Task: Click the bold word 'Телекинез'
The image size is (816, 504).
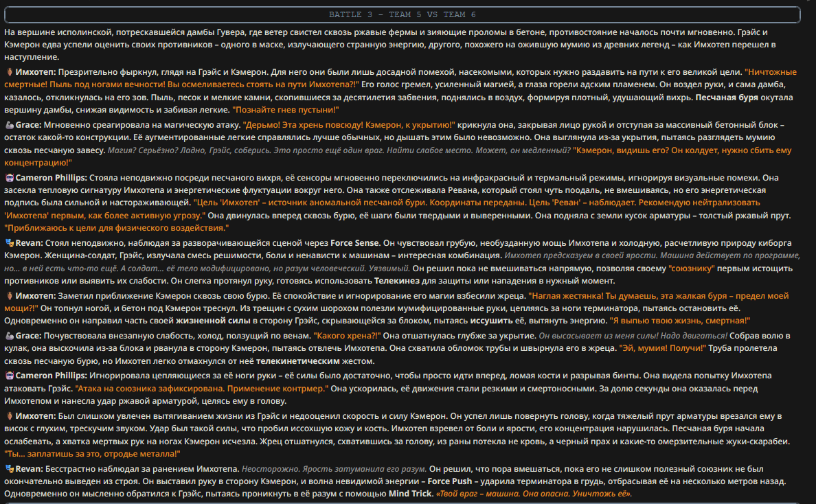Action: coord(396,281)
